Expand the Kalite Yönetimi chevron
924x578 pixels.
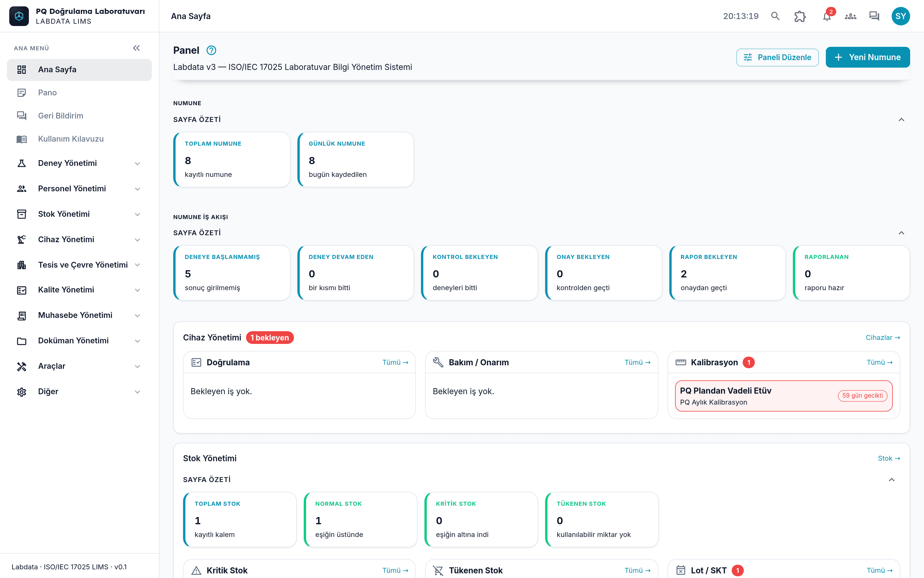coord(137,290)
